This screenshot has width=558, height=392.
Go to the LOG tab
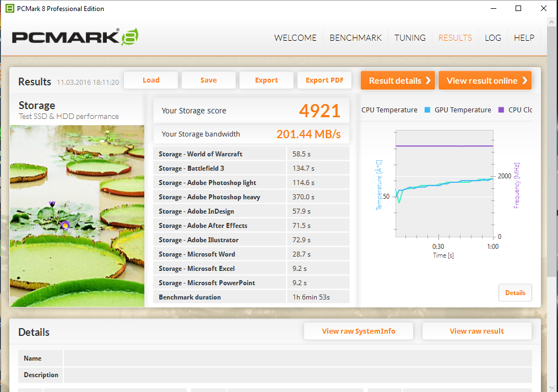click(x=493, y=37)
